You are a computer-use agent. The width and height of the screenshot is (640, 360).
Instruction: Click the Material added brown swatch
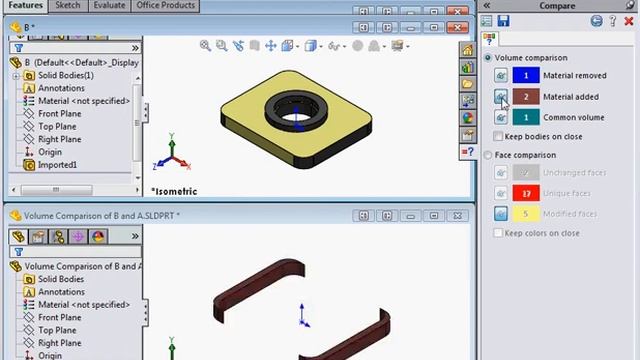point(526,97)
